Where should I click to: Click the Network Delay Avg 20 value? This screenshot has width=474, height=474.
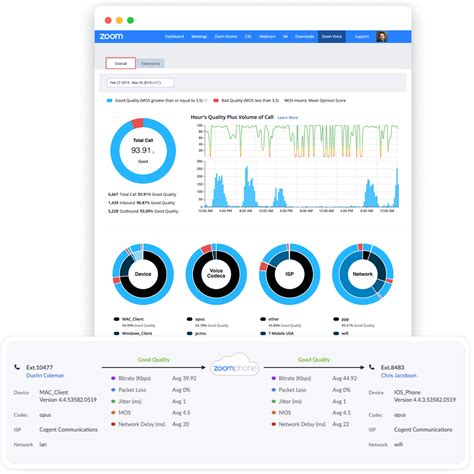(x=181, y=424)
